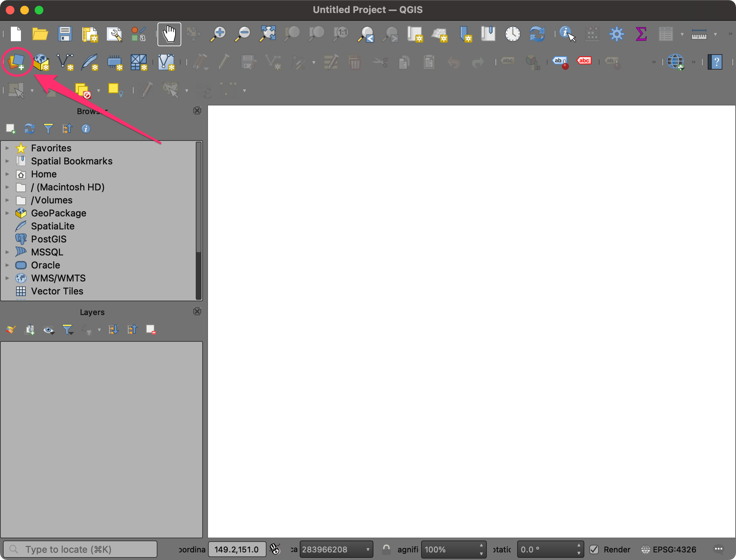Select Vector Tiles in the Browser
This screenshot has width=736, height=560.
tap(57, 291)
